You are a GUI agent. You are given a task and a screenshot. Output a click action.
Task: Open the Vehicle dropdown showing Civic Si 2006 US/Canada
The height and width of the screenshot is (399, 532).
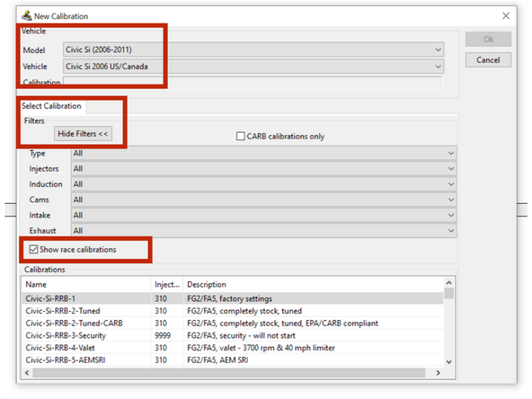[x=253, y=66]
